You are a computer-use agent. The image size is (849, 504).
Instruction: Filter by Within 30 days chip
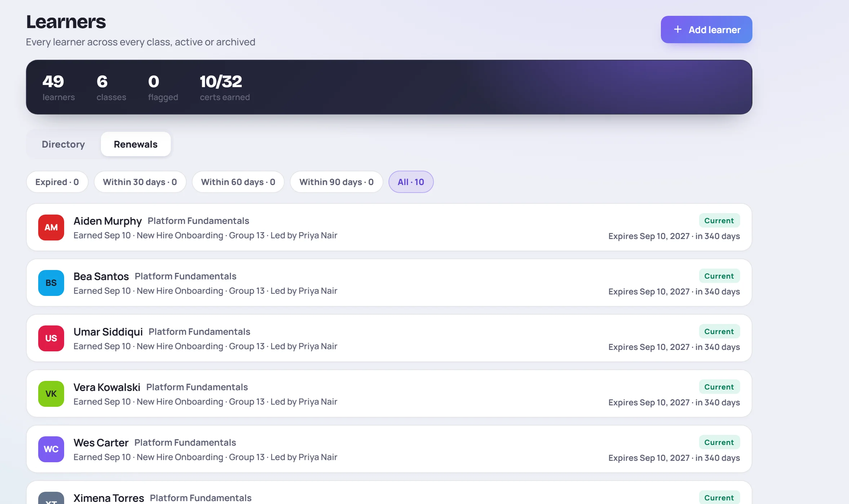pos(140,182)
